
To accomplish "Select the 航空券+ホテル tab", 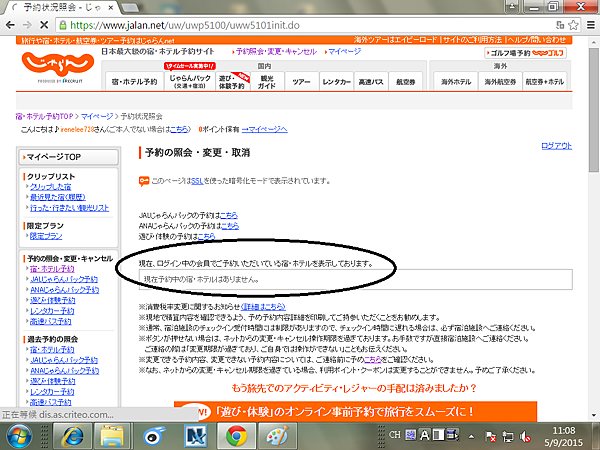I will pyautogui.click(x=545, y=82).
